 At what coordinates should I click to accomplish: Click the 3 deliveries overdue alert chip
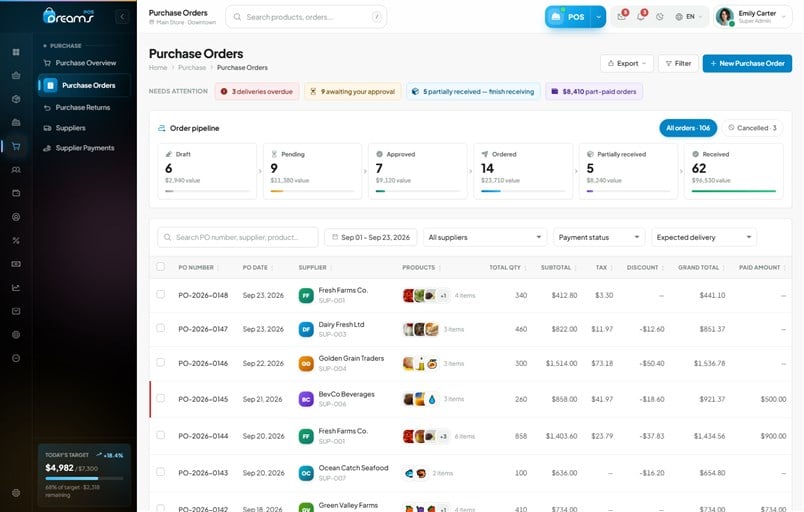coord(257,92)
